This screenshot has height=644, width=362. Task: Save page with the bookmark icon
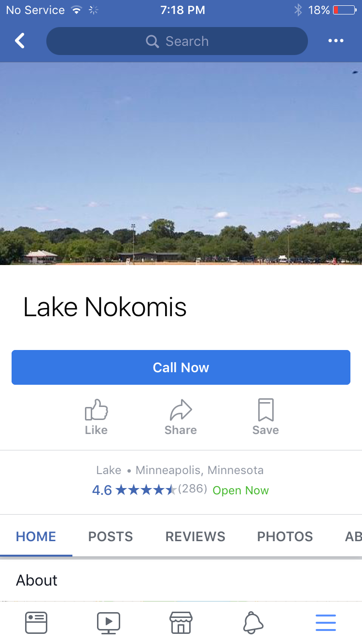click(x=266, y=410)
